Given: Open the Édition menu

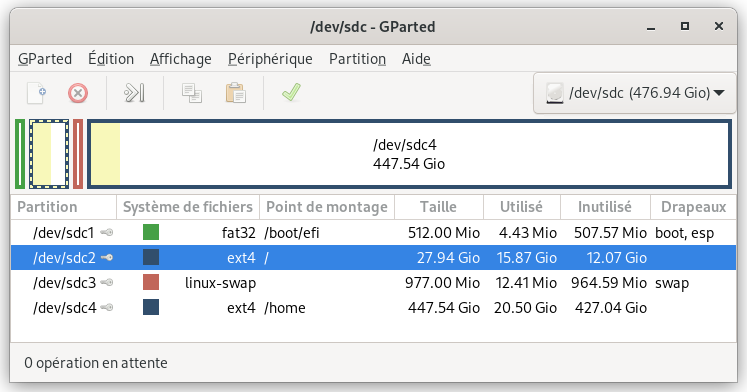Looking at the screenshot, I should click(111, 59).
